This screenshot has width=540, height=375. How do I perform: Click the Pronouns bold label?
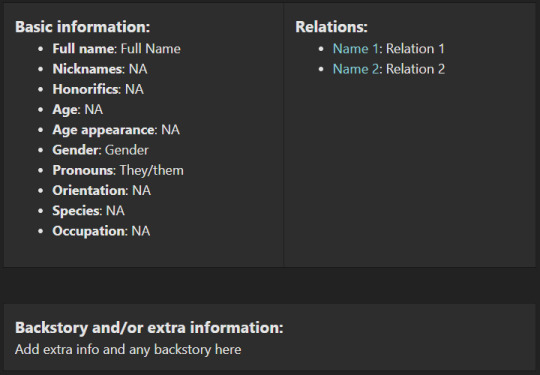click(x=83, y=170)
